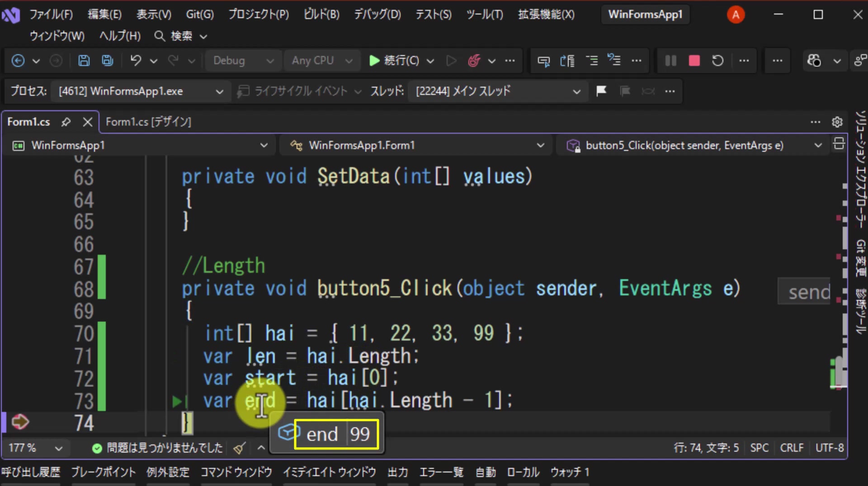
Task: Click the 検索 search box
Action: (181, 36)
